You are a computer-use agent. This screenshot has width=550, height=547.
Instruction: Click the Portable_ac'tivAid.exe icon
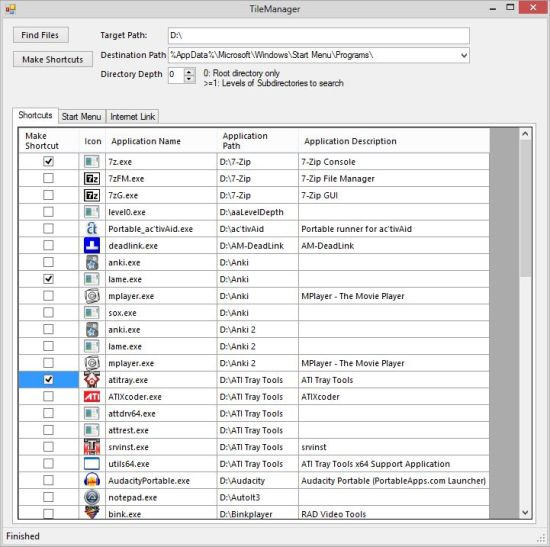[92, 229]
